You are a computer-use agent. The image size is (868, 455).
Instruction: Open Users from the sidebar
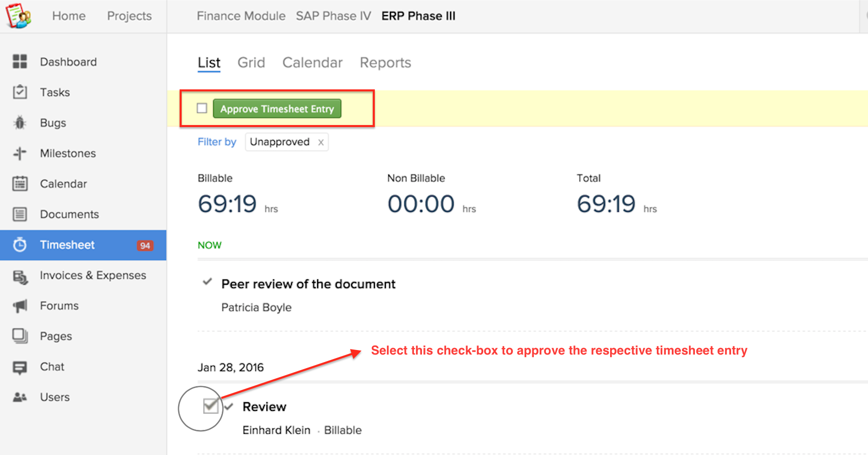55,397
